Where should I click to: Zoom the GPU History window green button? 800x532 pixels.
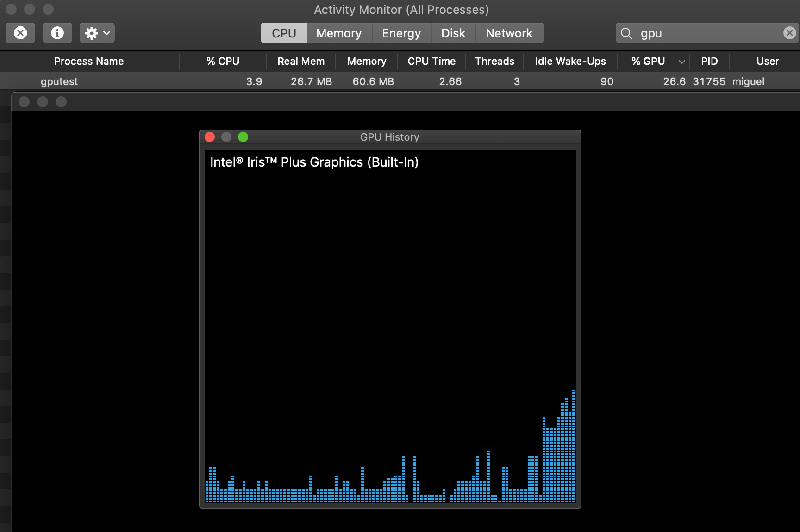pos(243,137)
